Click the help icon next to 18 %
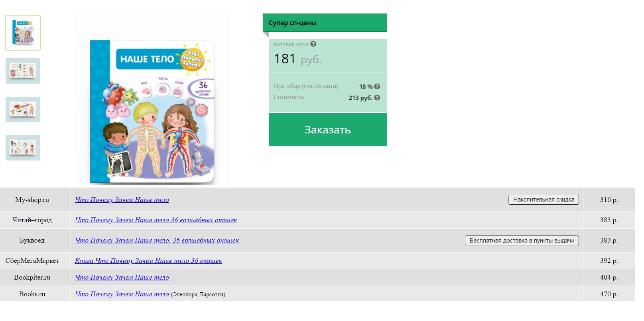 coord(377,86)
